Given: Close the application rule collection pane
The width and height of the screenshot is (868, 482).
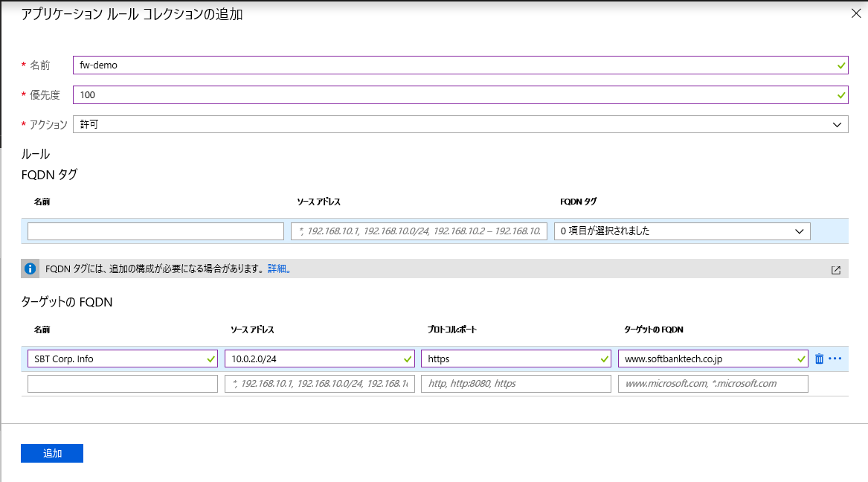Looking at the screenshot, I should click(x=855, y=13).
